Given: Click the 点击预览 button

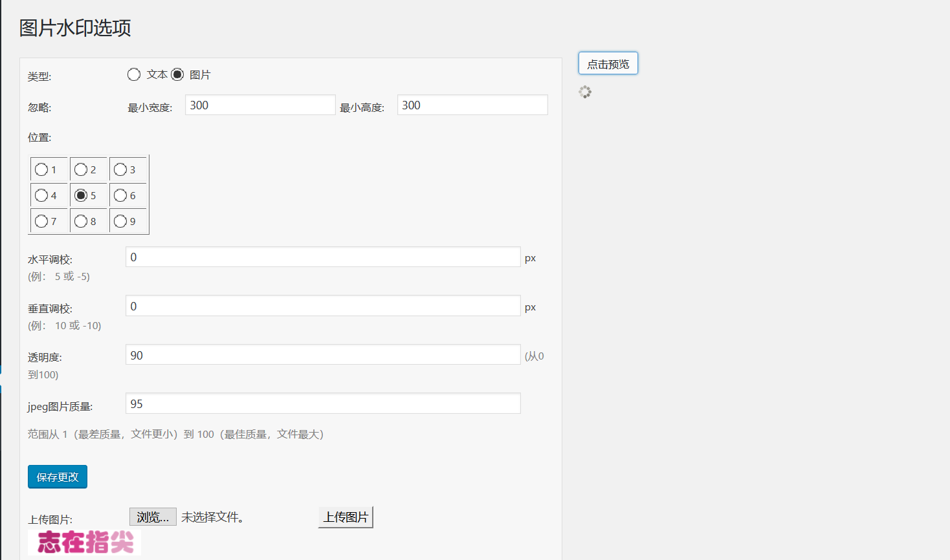Looking at the screenshot, I should 608,63.
